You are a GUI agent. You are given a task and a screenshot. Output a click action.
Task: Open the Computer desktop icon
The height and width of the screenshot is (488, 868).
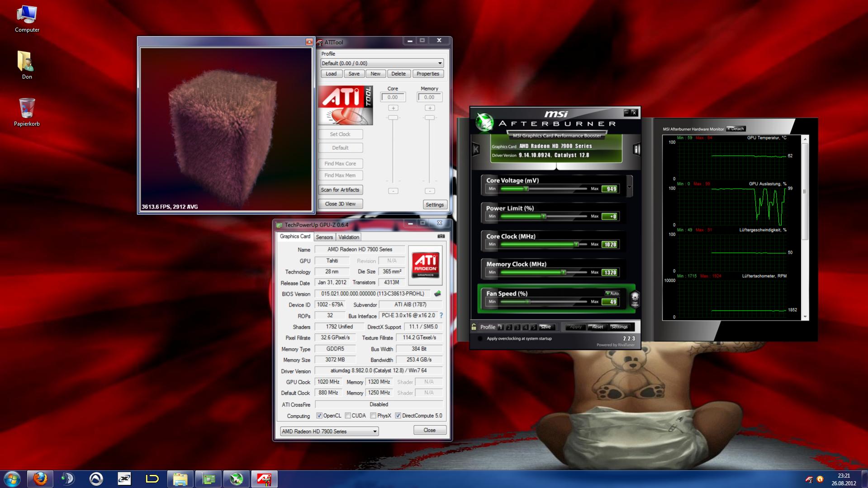[27, 19]
